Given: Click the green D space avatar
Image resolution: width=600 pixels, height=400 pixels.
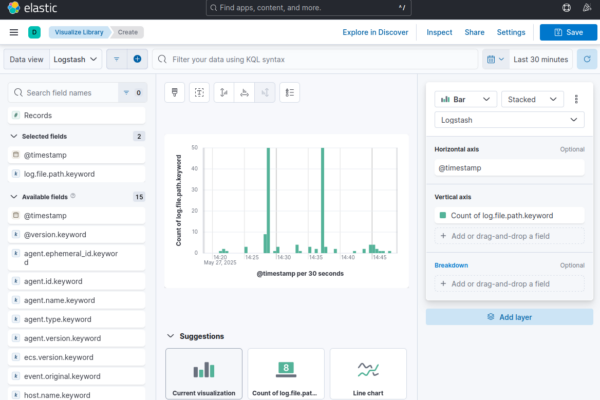Looking at the screenshot, I should (x=34, y=32).
